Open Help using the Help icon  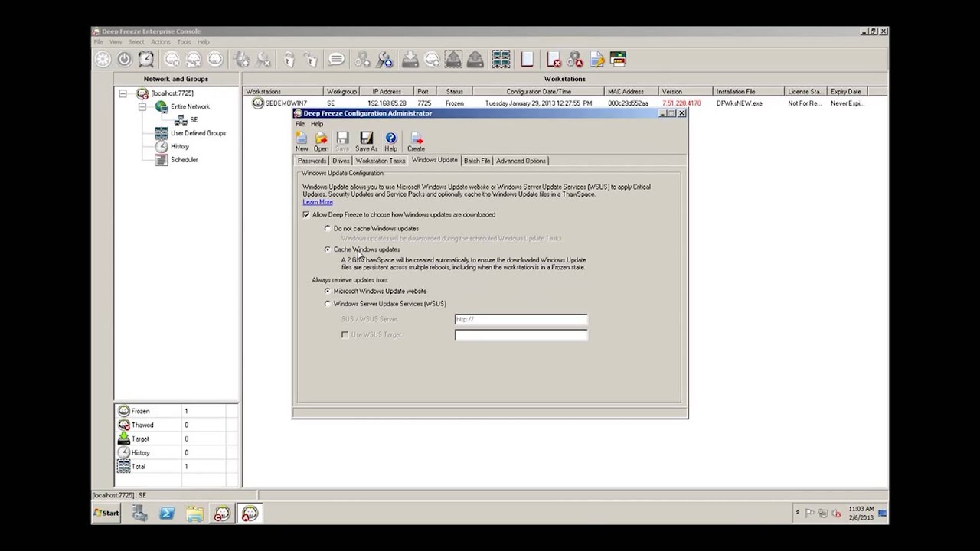pyautogui.click(x=390, y=140)
